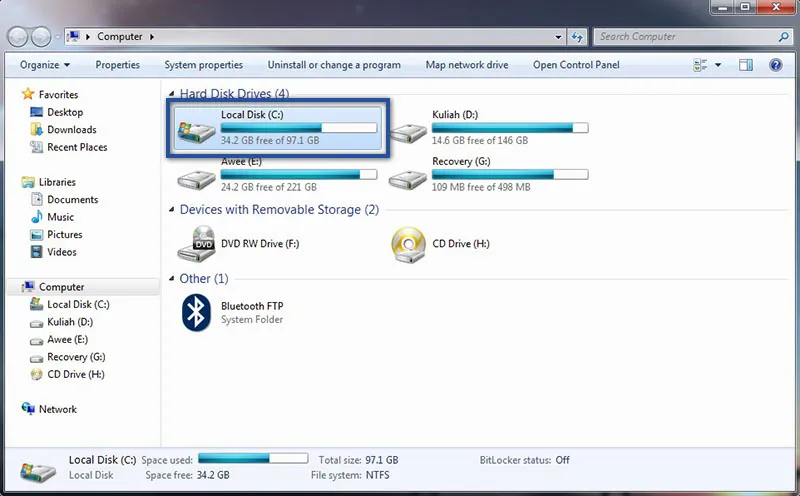Click Open Control Panel
This screenshot has height=496, width=800.
coord(576,65)
